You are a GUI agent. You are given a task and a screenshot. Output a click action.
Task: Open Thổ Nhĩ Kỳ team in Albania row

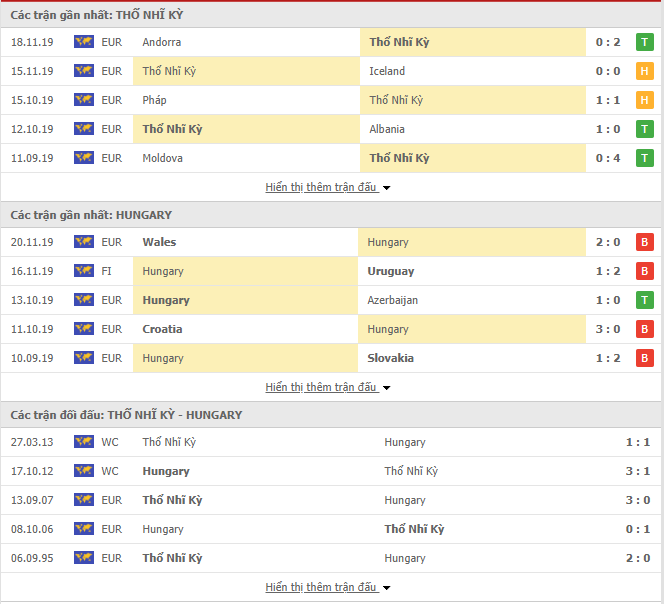tap(172, 129)
